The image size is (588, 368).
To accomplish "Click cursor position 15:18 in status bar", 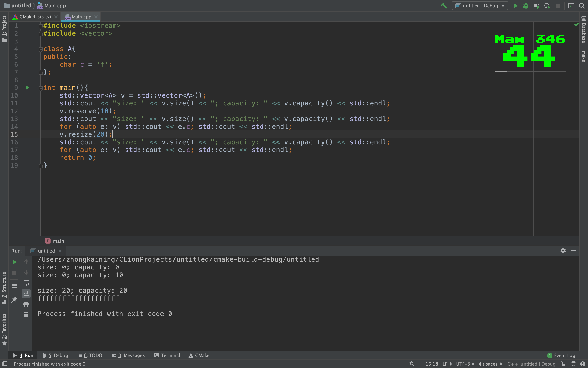I will 432,364.
